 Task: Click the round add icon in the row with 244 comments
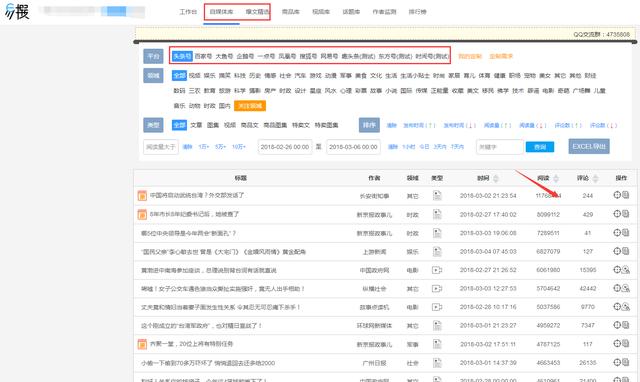(x=617, y=195)
